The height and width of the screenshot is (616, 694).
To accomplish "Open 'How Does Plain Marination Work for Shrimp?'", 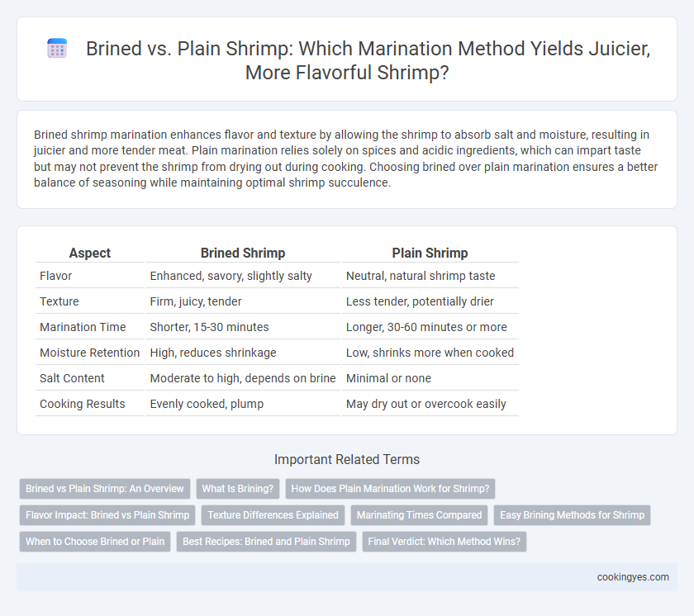I will tap(390, 489).
